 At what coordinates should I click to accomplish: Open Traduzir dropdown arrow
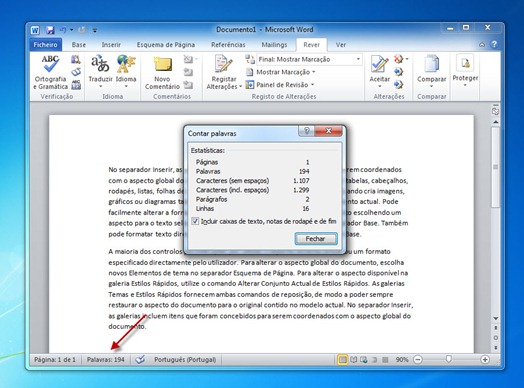(100, 87)
